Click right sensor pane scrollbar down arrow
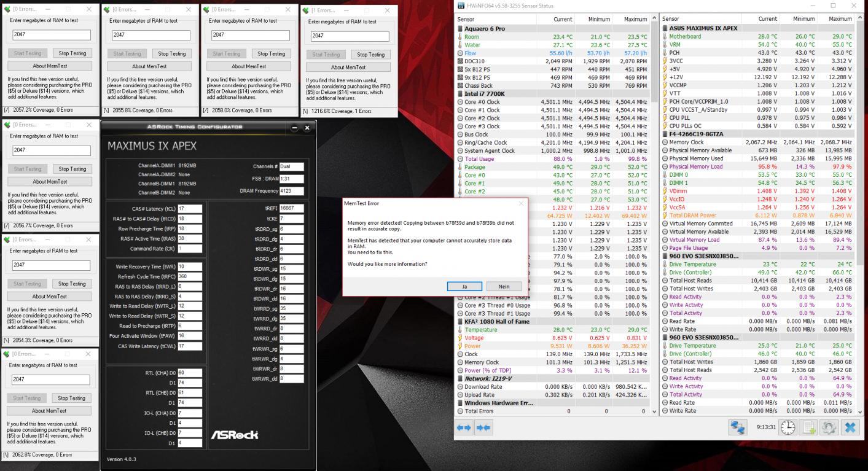The height and width of the screenshot is (471, 868). (x=859, y=411)
